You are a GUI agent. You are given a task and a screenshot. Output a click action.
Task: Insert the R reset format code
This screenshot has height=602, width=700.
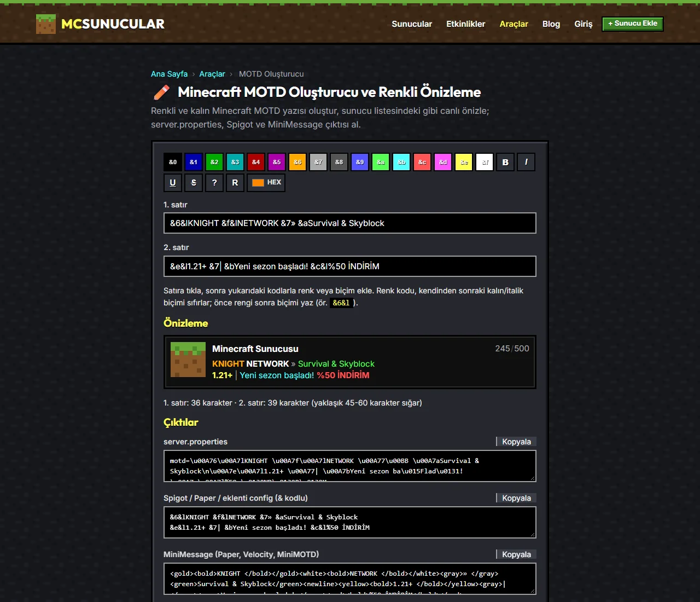[x=235, y=183]
